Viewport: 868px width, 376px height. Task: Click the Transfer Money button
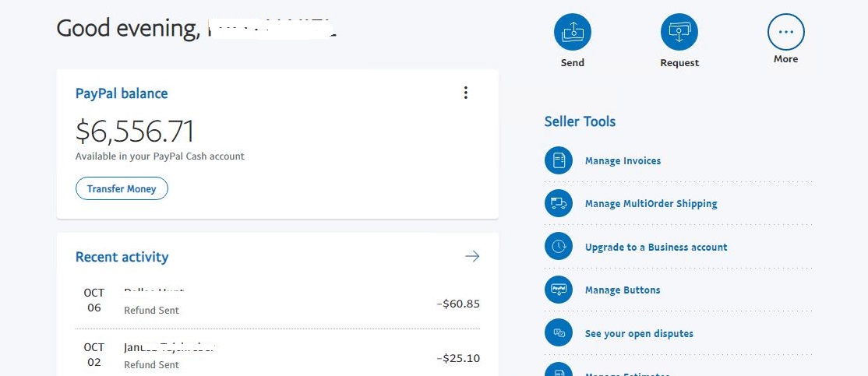[x=122, y=188]
